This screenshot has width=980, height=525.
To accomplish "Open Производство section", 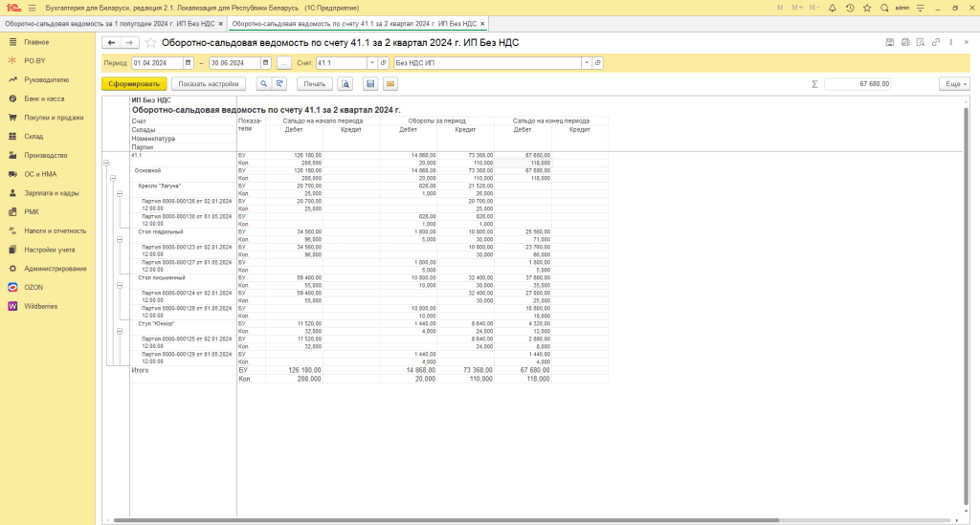I will pos(46,155).
